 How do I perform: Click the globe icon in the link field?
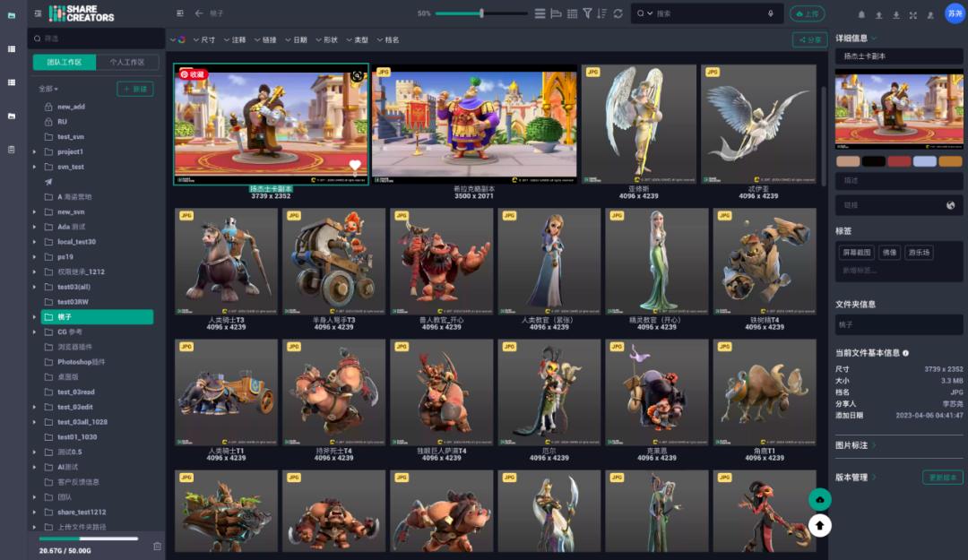pyautogui.click(x=951, y=205)
